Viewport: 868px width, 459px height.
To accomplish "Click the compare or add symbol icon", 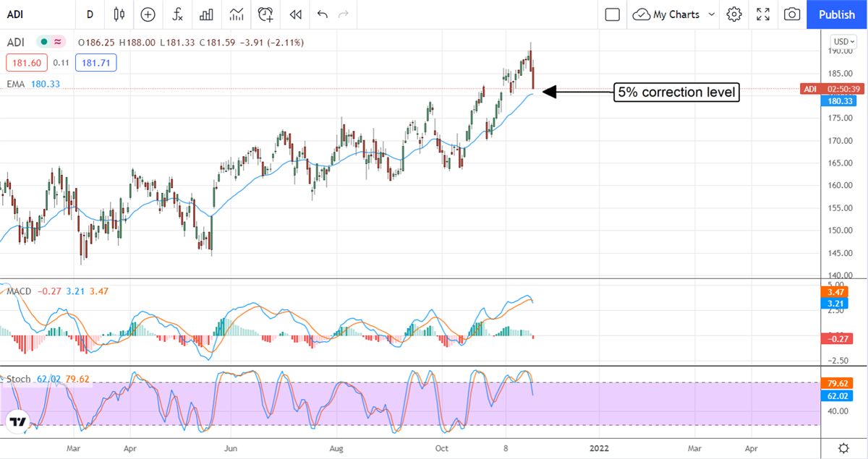I will (x=148, y=14).
